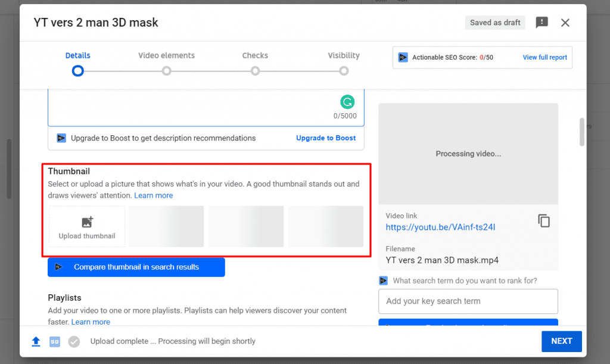This screenshot has width=610, height=364.
Task: Click the NEXT button
Action: point(561,341)
